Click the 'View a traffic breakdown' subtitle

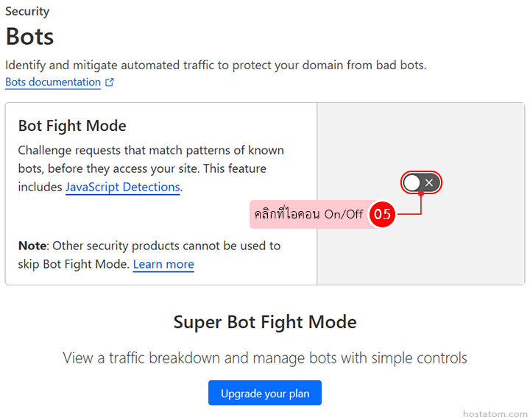[265, 358]
